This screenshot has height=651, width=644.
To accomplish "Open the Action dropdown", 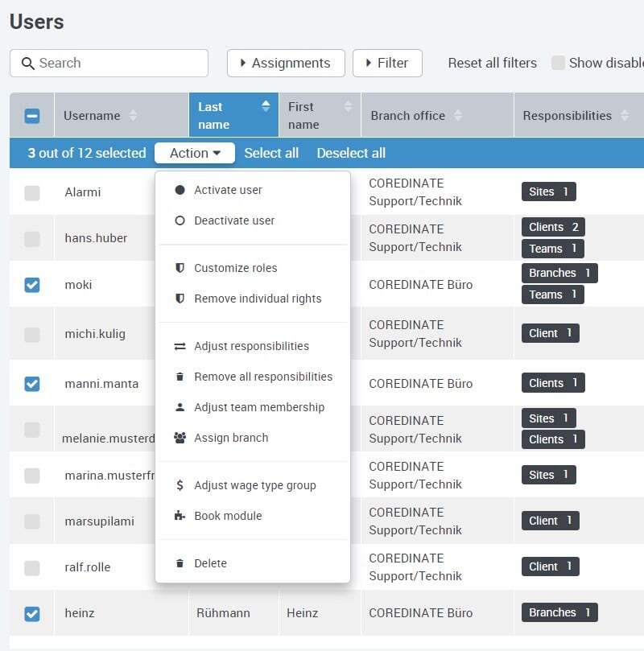I will point(194,153).
